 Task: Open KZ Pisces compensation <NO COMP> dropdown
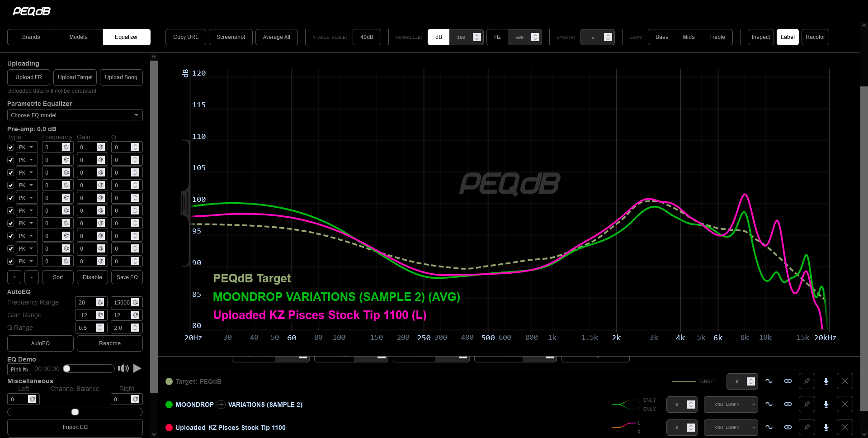point(731,428)
